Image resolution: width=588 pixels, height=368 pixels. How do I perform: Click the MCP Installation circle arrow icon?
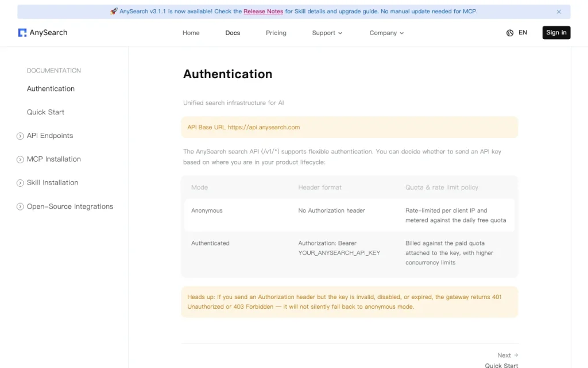coord(20,160)
